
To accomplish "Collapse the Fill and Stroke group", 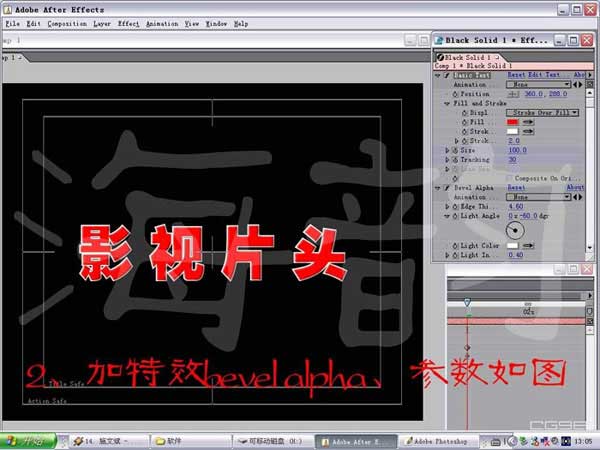I will 447,104.
